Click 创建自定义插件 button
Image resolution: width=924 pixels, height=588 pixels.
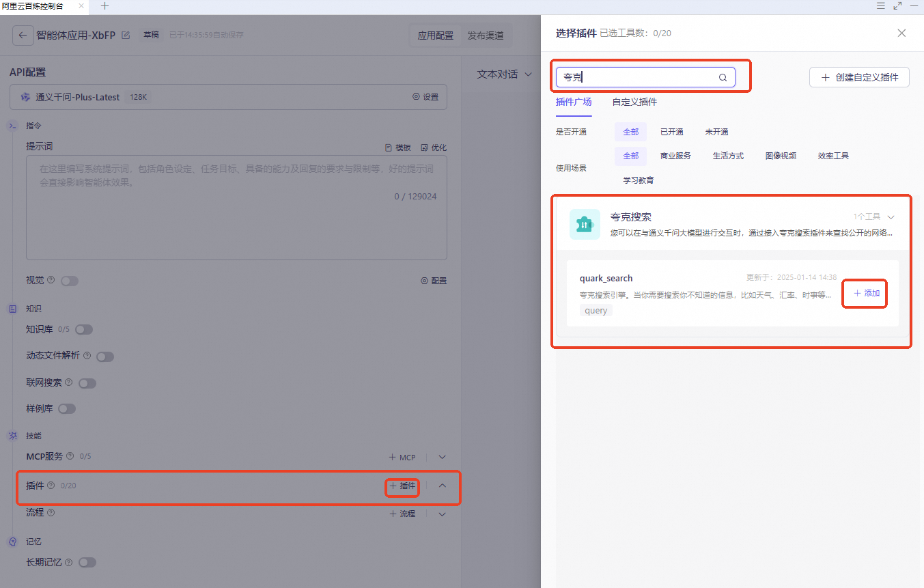pyautogui.click(x=859, y=77)
